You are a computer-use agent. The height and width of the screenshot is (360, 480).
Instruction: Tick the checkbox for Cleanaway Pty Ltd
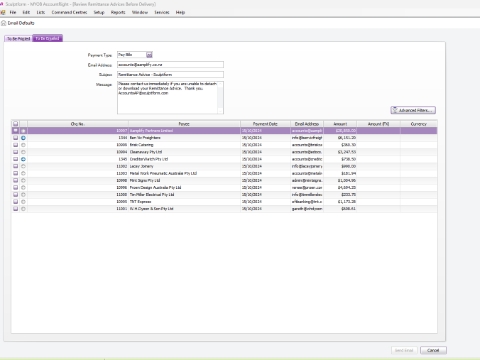[16, 152]
